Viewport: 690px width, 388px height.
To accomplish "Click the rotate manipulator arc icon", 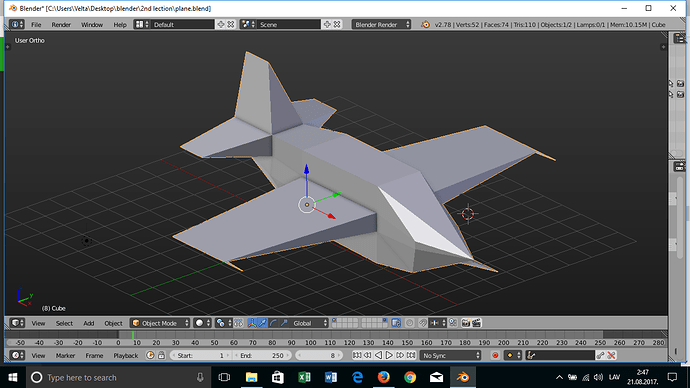I will point(273,323).
